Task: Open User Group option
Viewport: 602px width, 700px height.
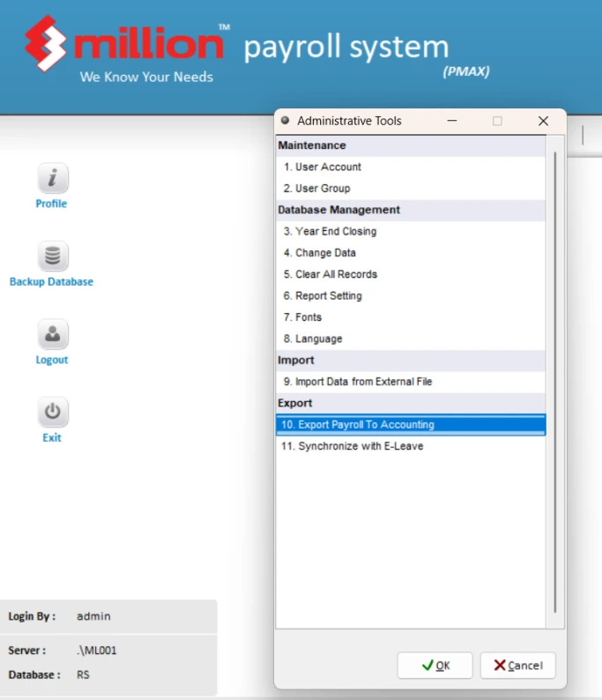Action: coord(316,188)
